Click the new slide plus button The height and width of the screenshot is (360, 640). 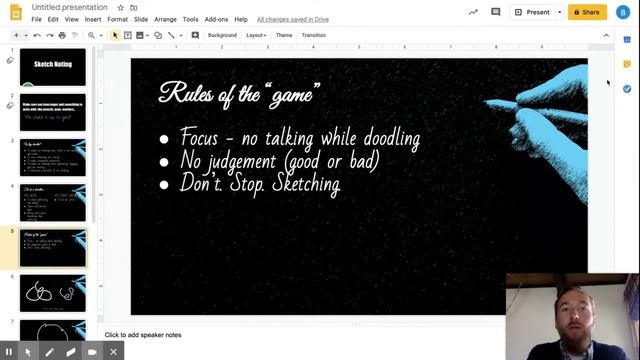pos(16,36)
